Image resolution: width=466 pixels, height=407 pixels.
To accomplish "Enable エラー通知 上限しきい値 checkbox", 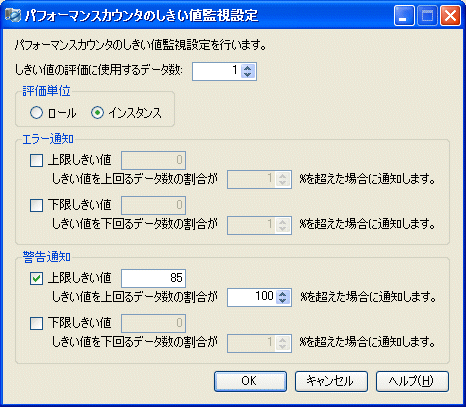I will pos(36,160).
